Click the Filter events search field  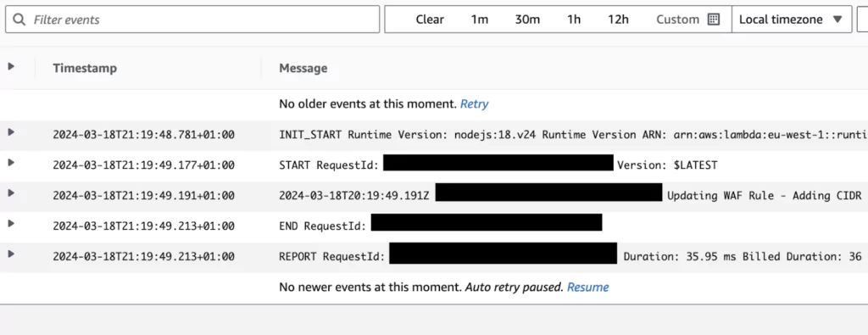[192, 20]
